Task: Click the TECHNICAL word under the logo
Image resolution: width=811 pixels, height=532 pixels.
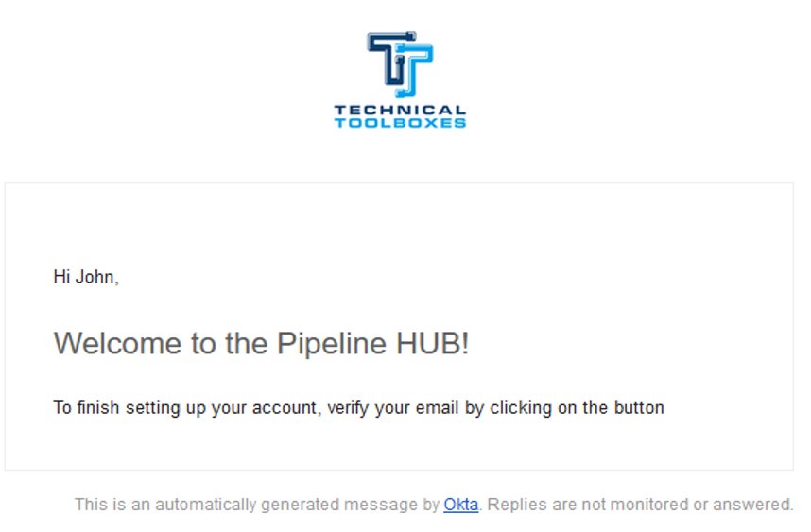Action: [x=400, y=111]
